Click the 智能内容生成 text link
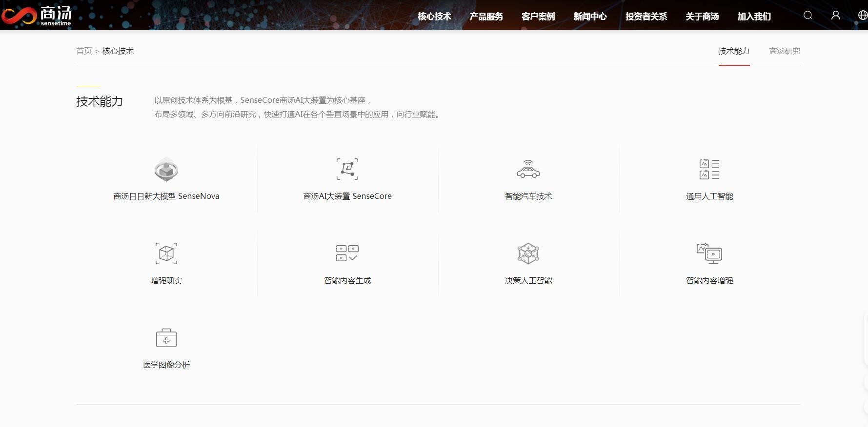This screenshot has height=427, width=868. click(347, 281)
